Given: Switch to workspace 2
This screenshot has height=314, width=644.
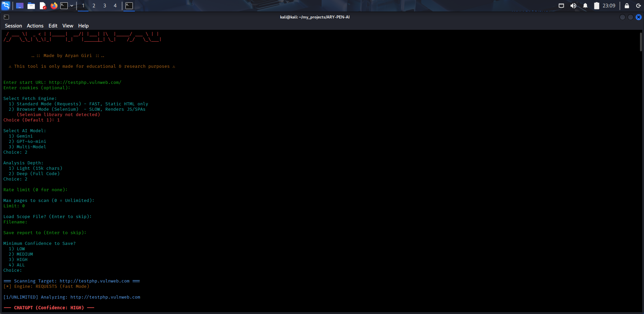Looking at the screenshot, I should [x=94, y=6].
